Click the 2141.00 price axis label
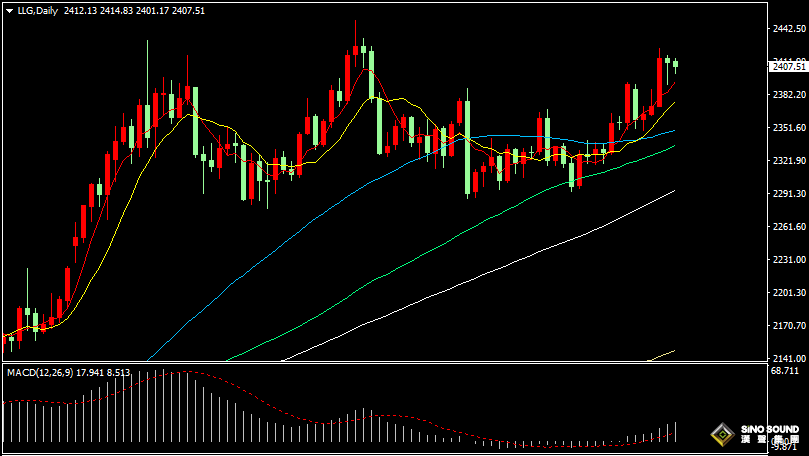This screenshot has height=456, width=809. tap(788, 359)
